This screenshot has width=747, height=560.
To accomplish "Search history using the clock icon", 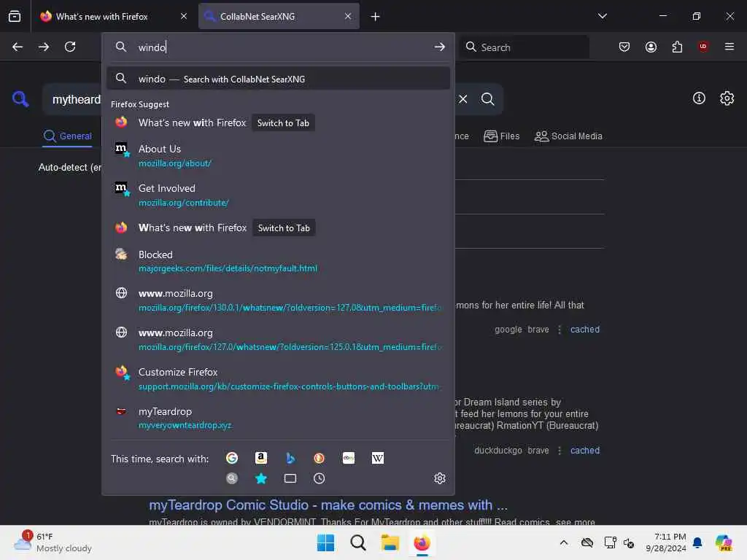I will (320, 478).
